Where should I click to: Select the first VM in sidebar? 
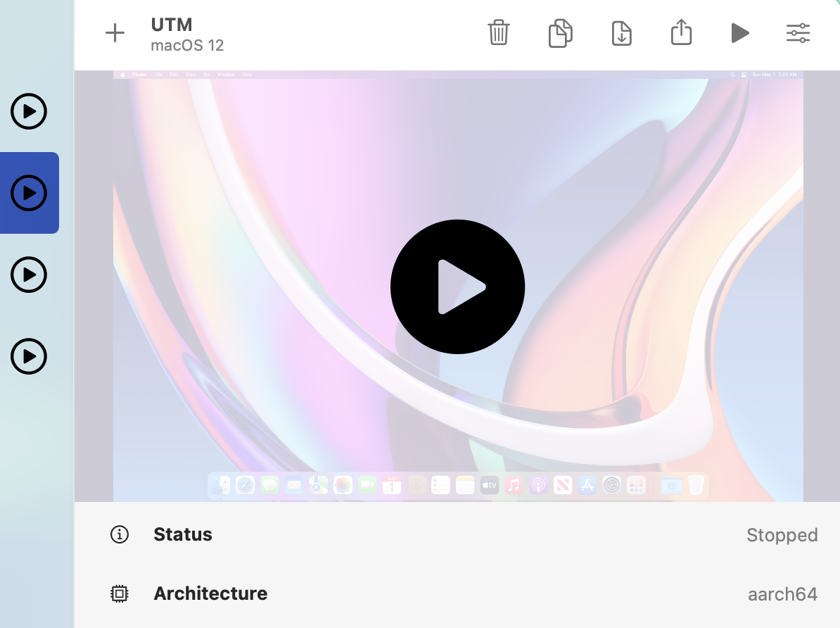point(29,111)
